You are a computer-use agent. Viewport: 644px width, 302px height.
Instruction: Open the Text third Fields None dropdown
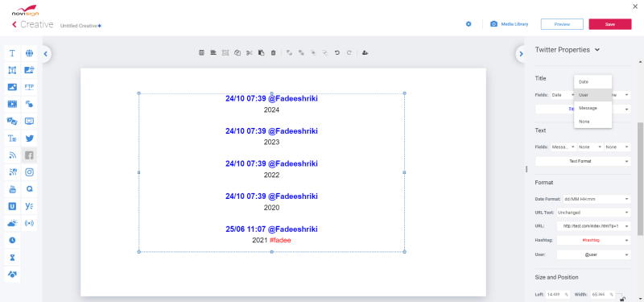point(617,147)
